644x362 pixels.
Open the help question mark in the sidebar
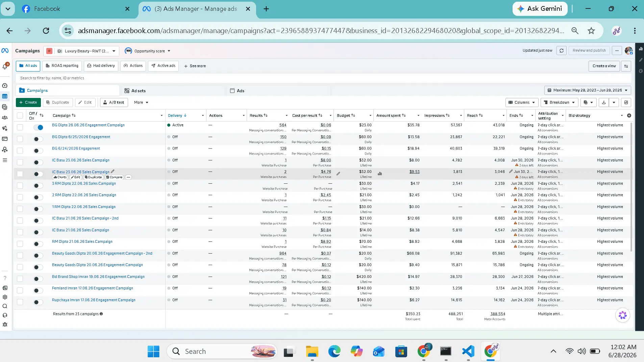click(x=5, y=278)
